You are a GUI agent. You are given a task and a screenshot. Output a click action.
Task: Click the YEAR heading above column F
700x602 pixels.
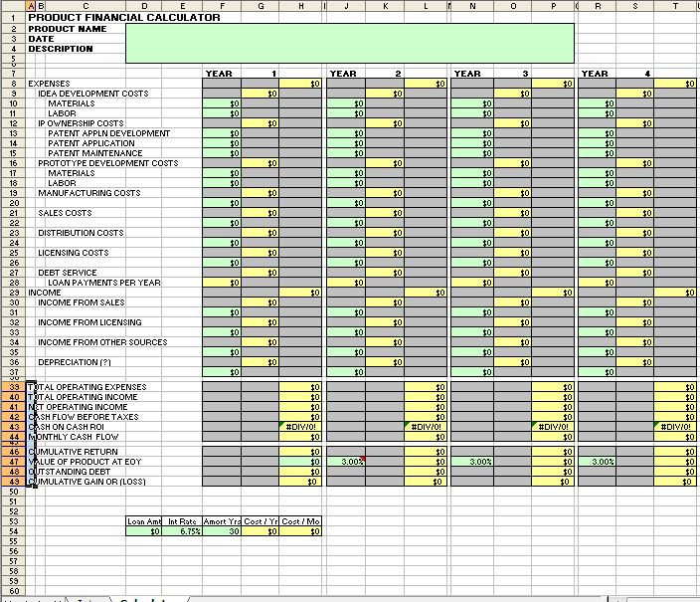pos(219,74)
